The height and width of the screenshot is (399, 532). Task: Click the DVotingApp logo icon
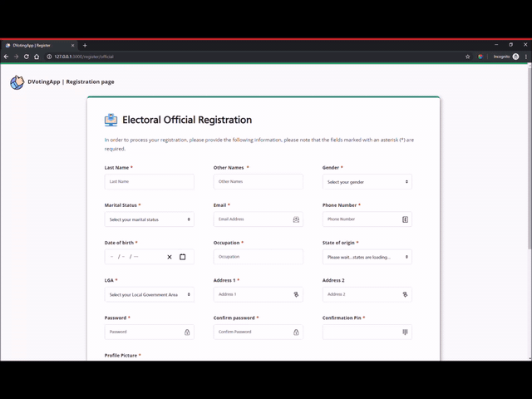17,82
